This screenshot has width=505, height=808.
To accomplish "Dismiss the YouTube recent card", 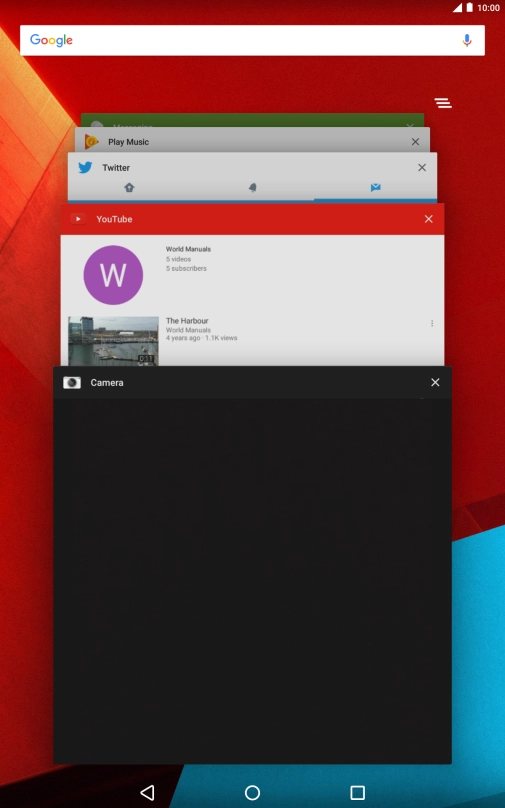I will pos(429,219).
